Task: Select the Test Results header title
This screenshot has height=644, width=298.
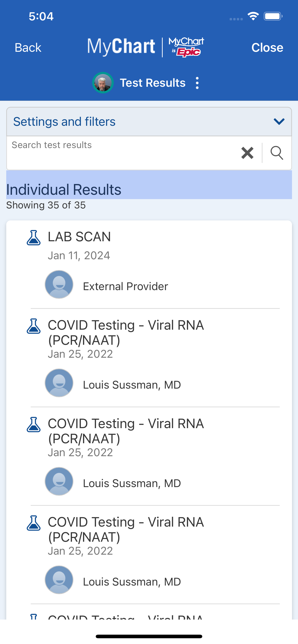Action: (153, 83)
